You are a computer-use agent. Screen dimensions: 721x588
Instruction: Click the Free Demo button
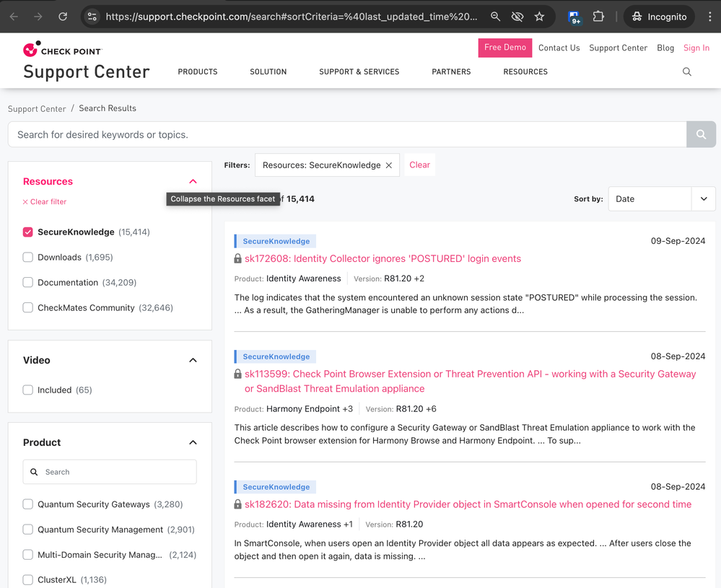tap(505, 48)
